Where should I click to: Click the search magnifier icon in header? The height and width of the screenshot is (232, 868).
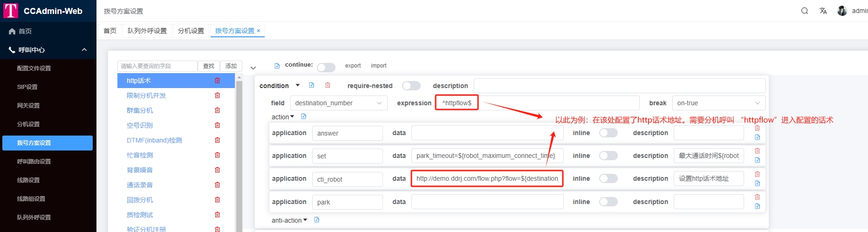(804, 11)
